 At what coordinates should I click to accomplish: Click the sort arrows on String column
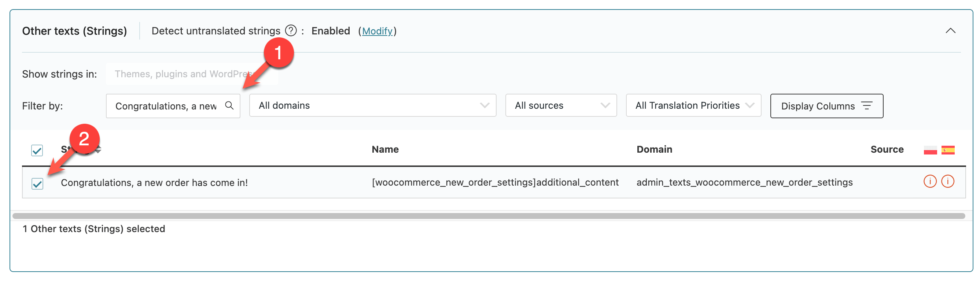coord(98,149)
